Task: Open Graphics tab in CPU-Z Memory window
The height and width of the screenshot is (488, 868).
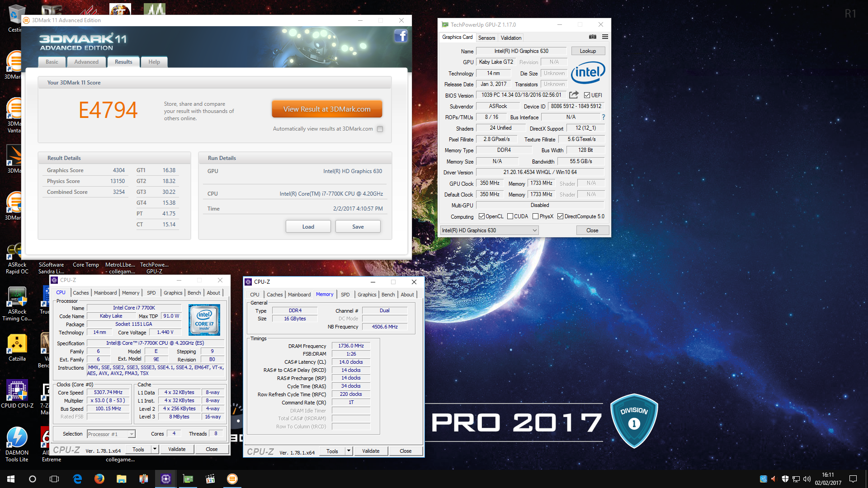Action: pos(367,295)
